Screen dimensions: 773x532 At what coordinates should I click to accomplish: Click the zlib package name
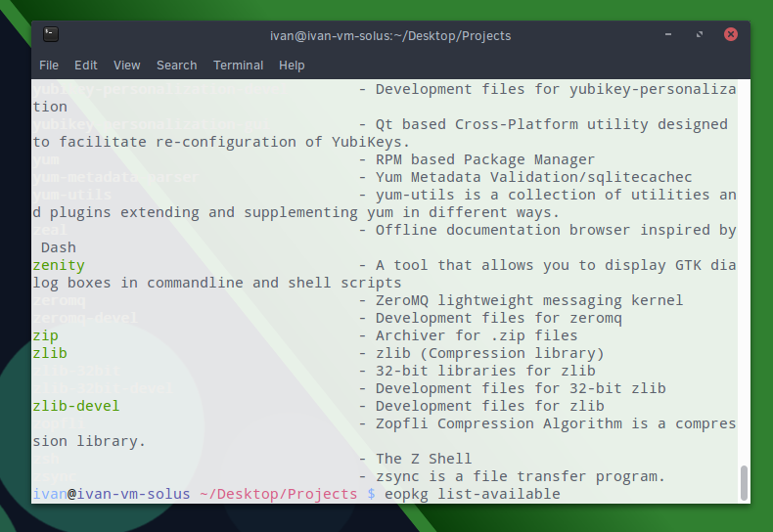50,353
